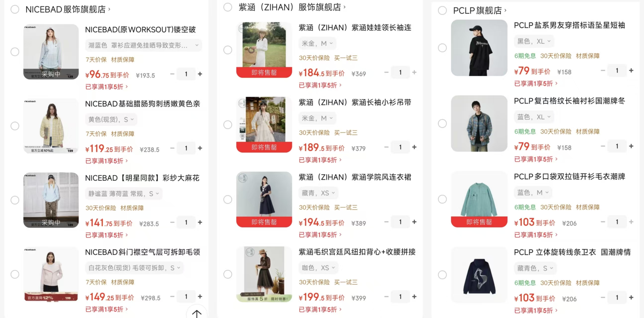Screen dimensions: 644x318
Task: Decrease quantity of PCLP 立体旋转线条卫衣
Action: tap(603, 298)
